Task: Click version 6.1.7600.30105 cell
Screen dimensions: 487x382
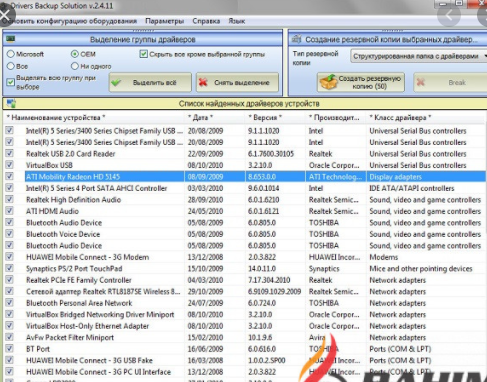Action: point(271,154)
